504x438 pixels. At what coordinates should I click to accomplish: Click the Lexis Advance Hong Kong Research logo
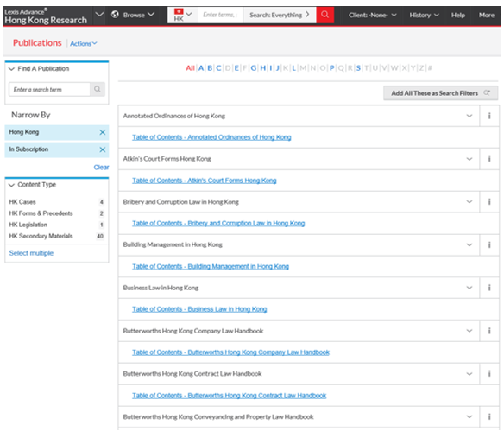46,16
